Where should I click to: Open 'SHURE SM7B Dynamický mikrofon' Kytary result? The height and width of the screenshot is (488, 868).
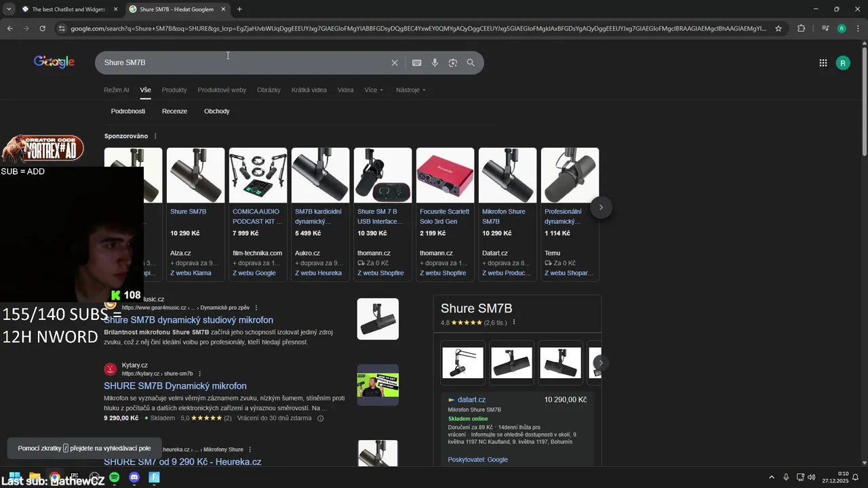click(175, 386)
